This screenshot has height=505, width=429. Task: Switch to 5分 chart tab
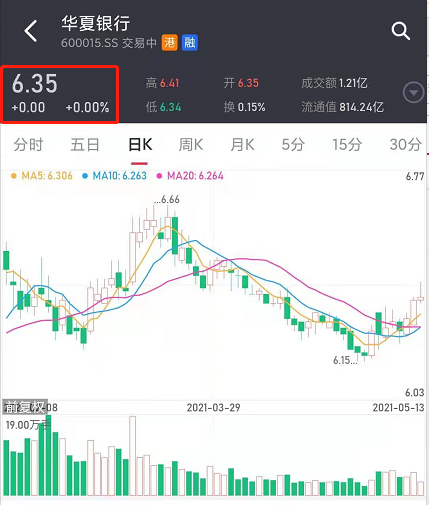[293, 145]
